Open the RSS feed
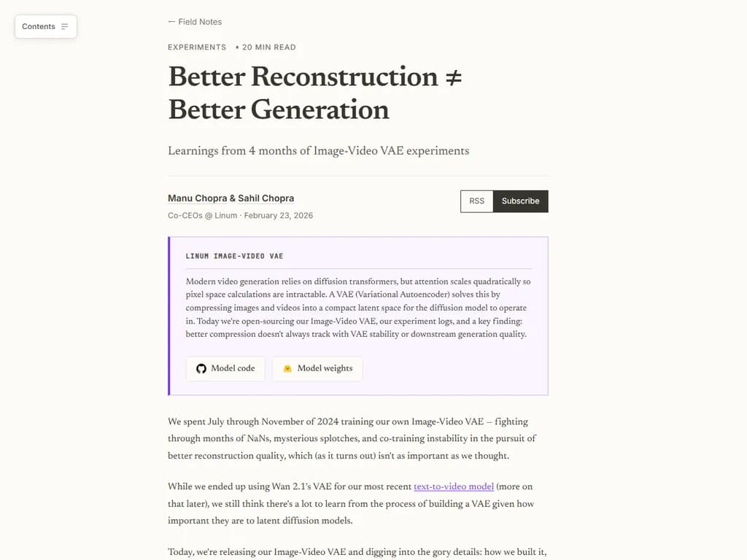This screenshot has height=560, width=747. point(476,201)
